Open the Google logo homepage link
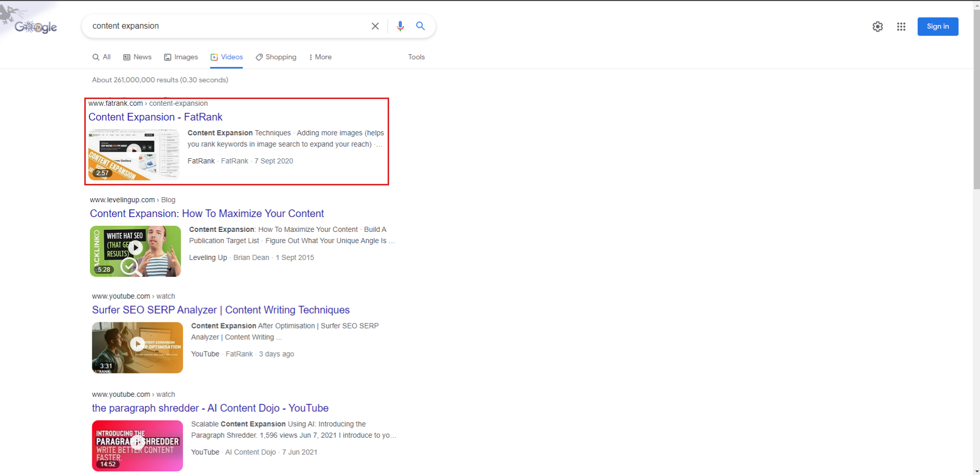This screenshot has width=980, height=475. tap(35, 27)
